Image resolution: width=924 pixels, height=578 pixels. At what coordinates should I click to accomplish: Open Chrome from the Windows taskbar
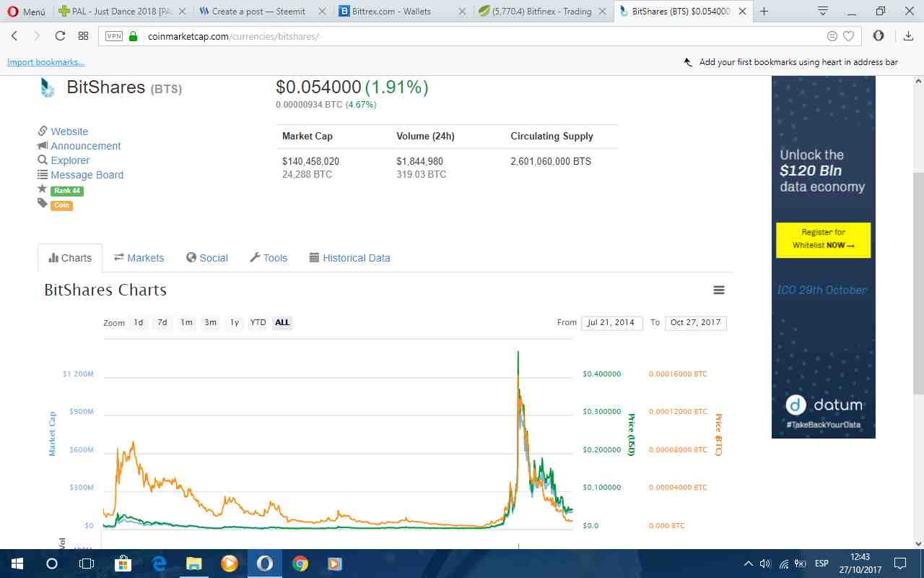(300, 563)
